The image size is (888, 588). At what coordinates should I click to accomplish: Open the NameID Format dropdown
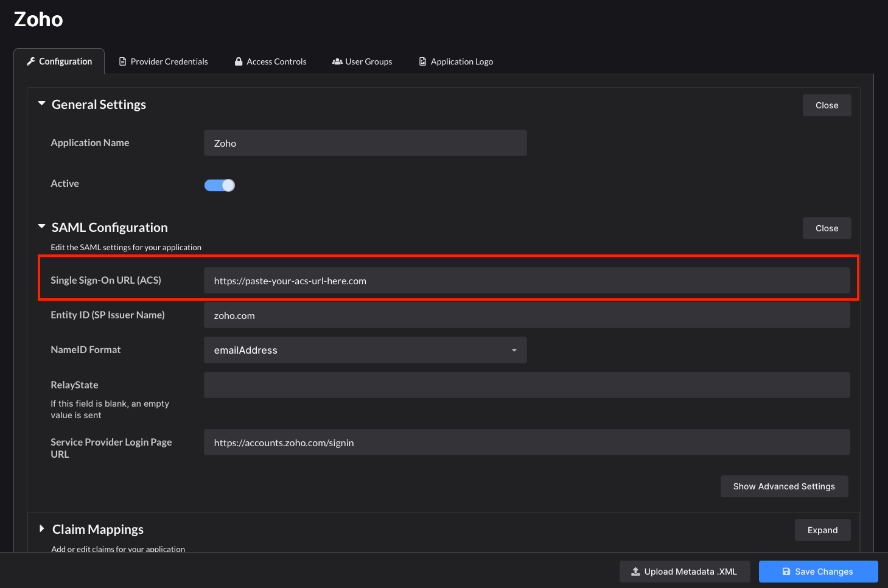pyautogui.click(x=365, y=350)
